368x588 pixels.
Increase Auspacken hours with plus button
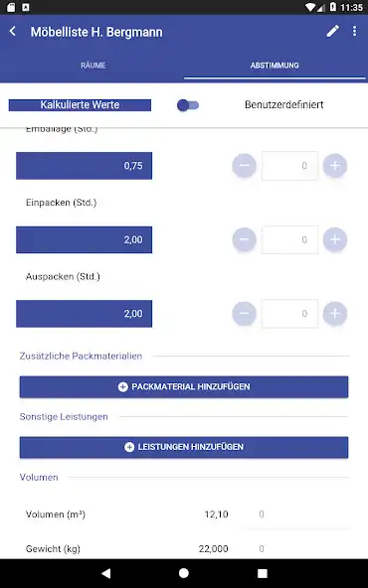[335, 313]
